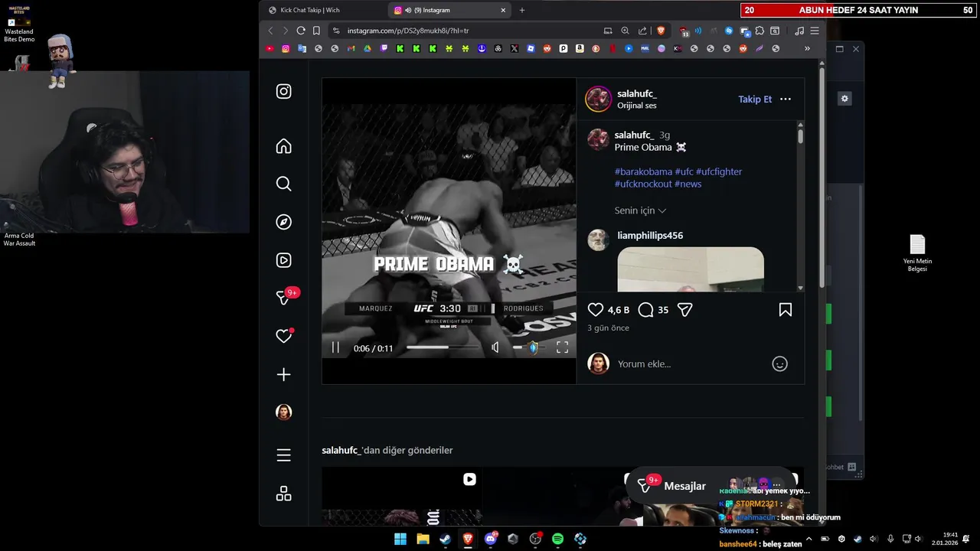
Task: Seek on the video progress bar
Action: (443, 347)
